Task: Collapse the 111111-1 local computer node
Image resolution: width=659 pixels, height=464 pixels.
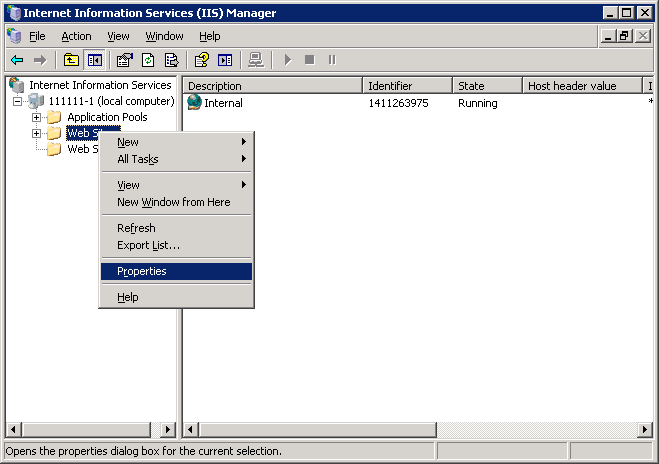Action: [17, 101]
